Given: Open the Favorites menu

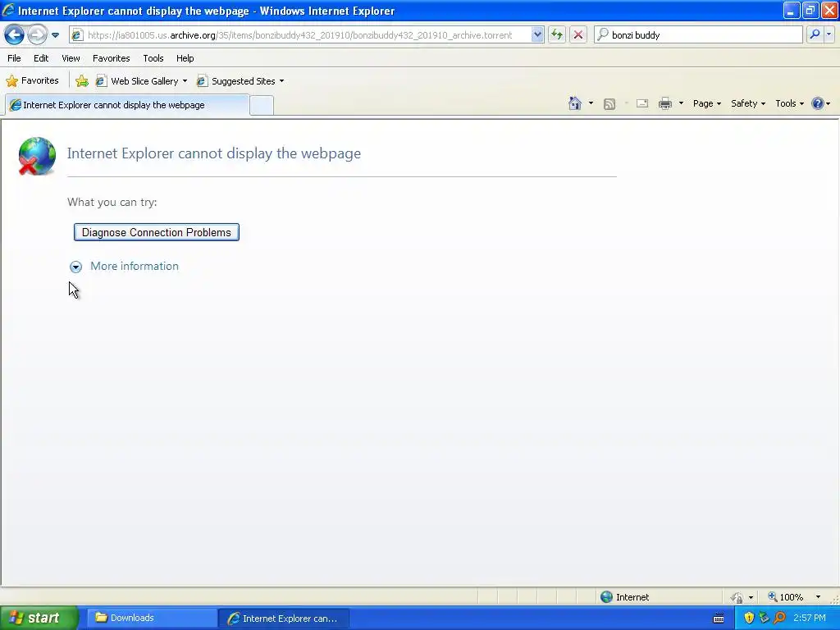Looking at the screenshot, I should [x=111, y=58].
